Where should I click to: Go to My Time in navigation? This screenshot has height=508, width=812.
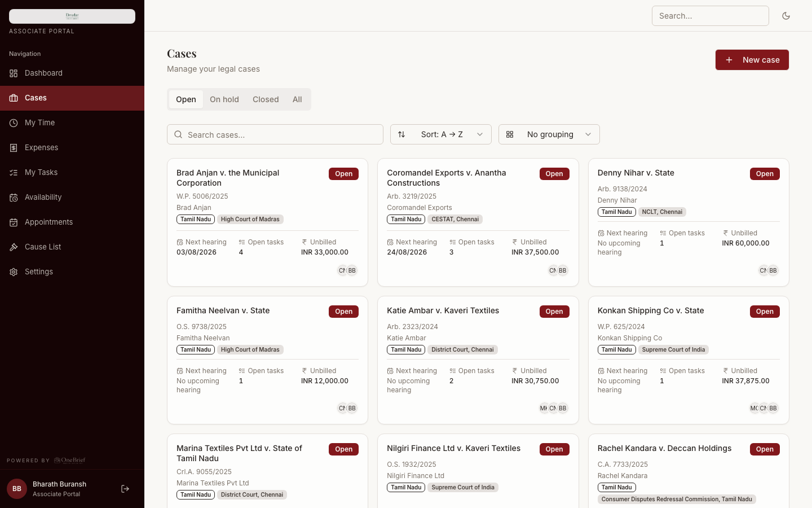(72, 123)
